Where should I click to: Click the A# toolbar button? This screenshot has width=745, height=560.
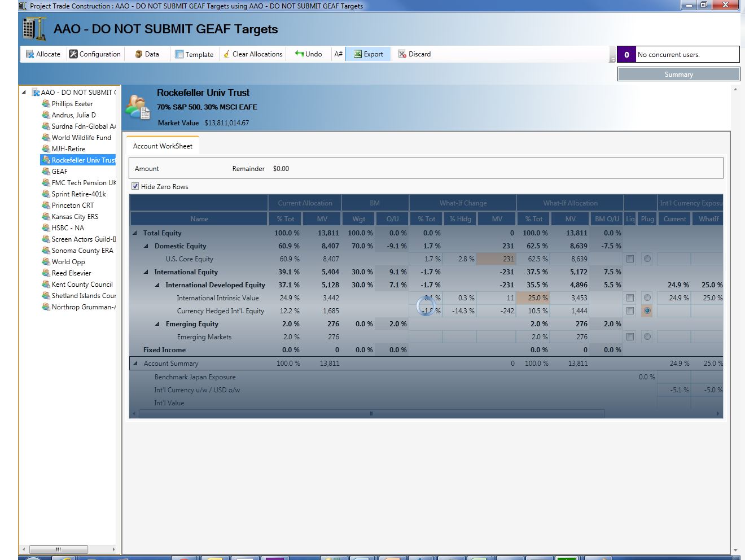click(x=338, y=54)
